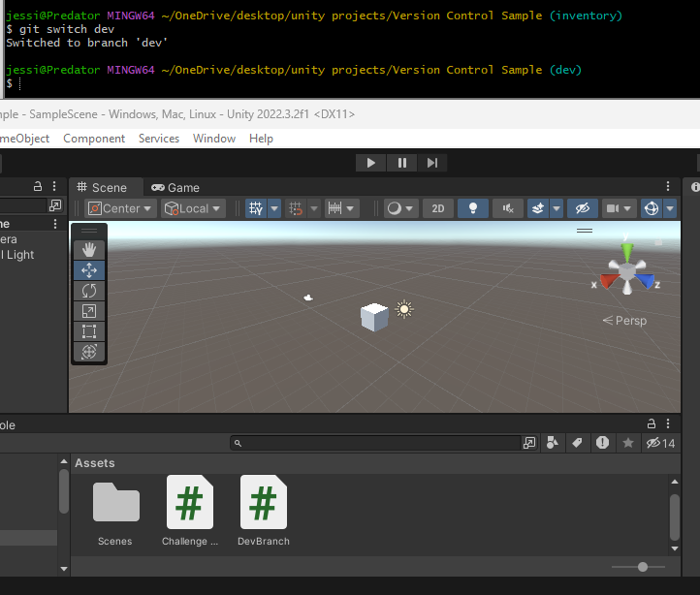
Task: Click the red X axis of orientation gizmo
Action: 609,281
